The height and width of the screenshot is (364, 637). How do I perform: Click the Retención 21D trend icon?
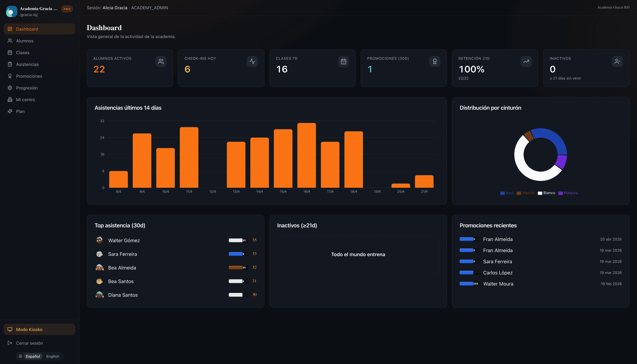coord(526,61)
